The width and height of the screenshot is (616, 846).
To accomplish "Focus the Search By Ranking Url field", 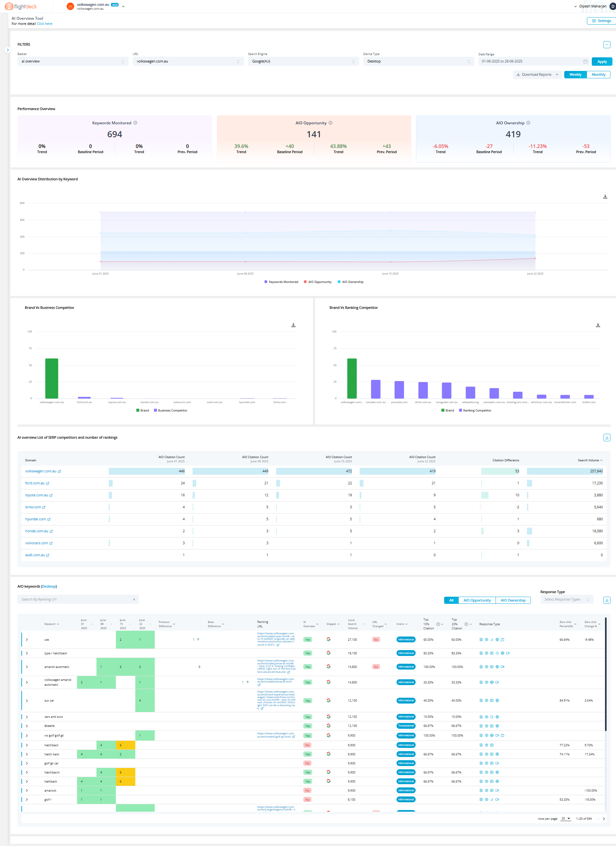I will (x=78, y=600).
